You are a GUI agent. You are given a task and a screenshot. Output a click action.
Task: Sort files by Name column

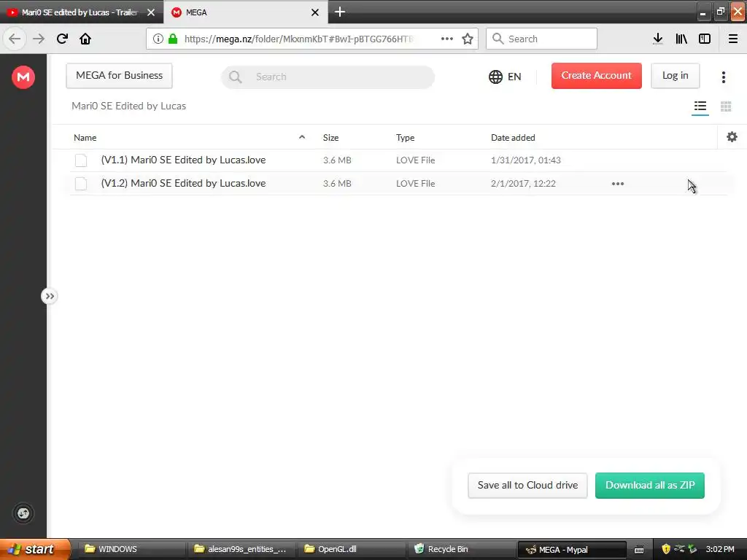85,138
